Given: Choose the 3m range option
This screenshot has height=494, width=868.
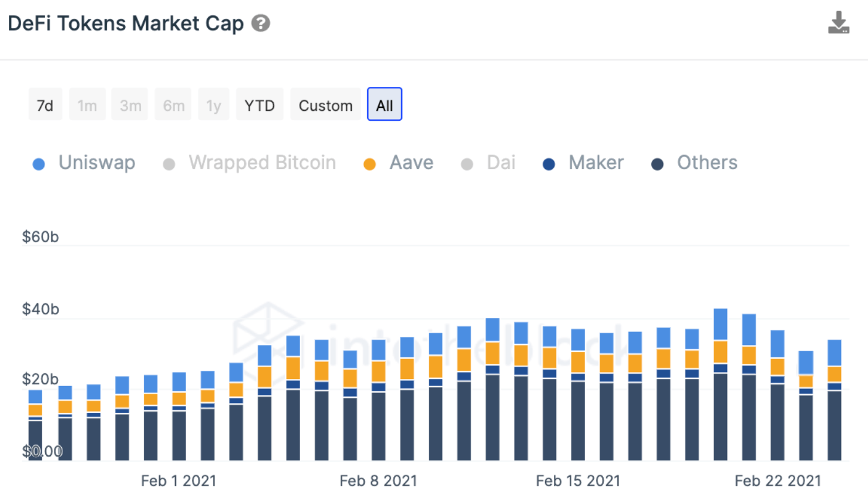Looking at the screenshot, I should point(130,104).
